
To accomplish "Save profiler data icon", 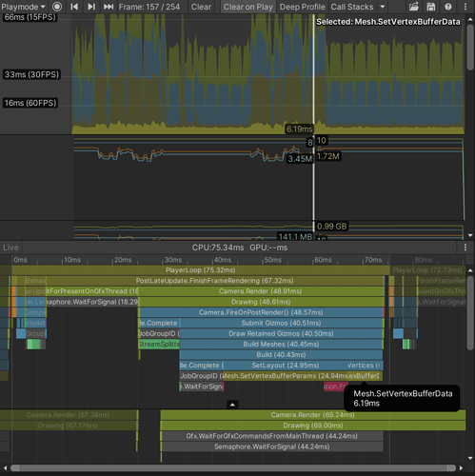I will pos(431,7).
